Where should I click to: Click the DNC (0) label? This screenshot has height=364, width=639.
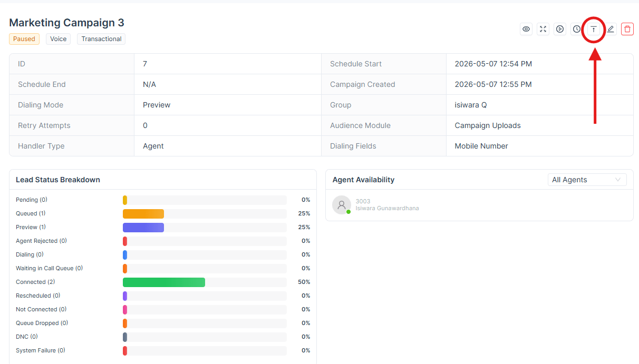tap(27, 337)
